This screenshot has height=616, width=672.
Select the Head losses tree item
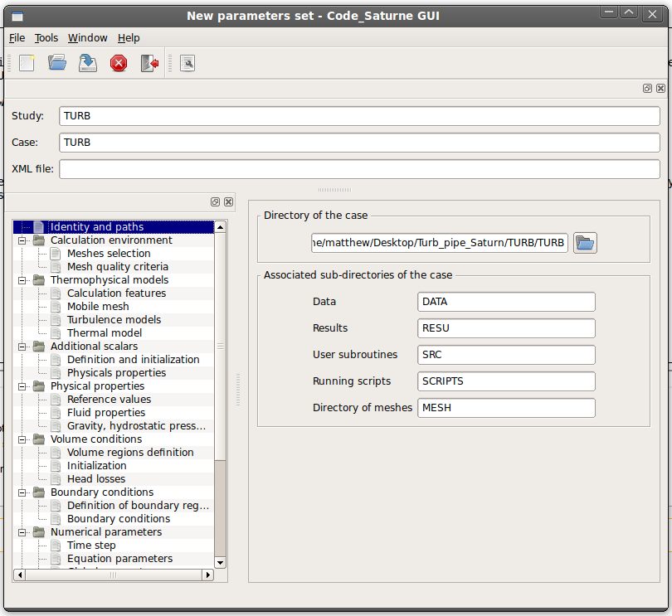tap(96, 479)
